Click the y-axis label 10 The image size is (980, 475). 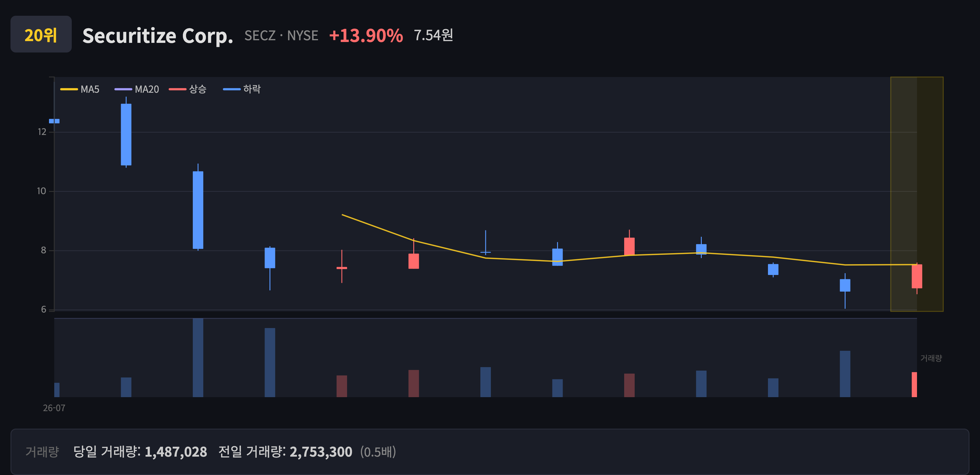pyautogui.click(x=41, y=191)
